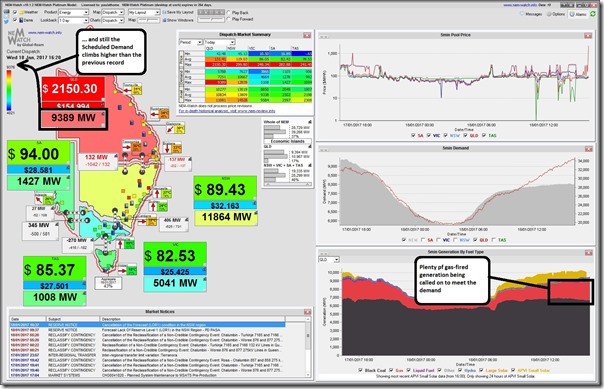Open the Charts Dispatch dropdown
The image size is (604, 389).
112,20
